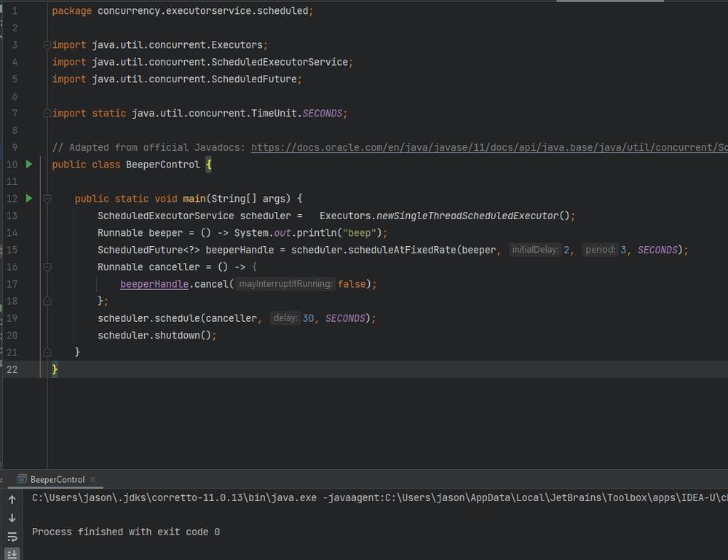Click the end fold marker on line 21
Image resolution: width=728 pixels, height=560 pixels.
click(47, 352)
